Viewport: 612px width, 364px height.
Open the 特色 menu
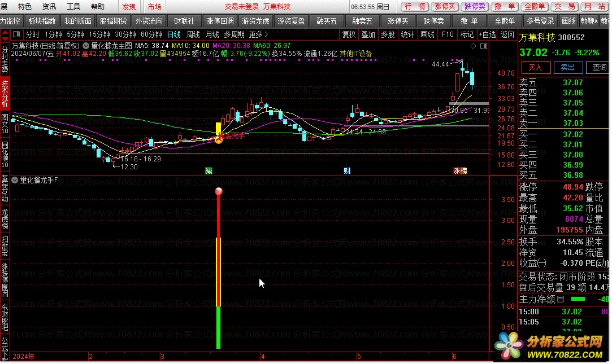[25, 7]
